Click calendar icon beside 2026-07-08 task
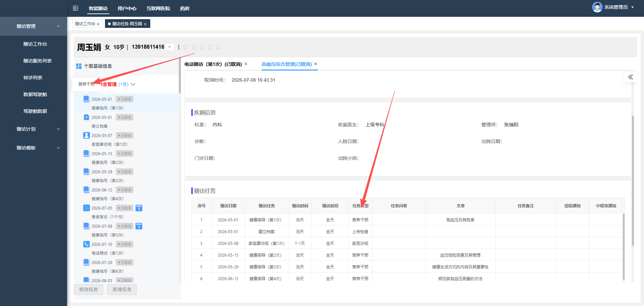This screenshot has height=306, width=644. pyautogui.click(x=139, y=226)
